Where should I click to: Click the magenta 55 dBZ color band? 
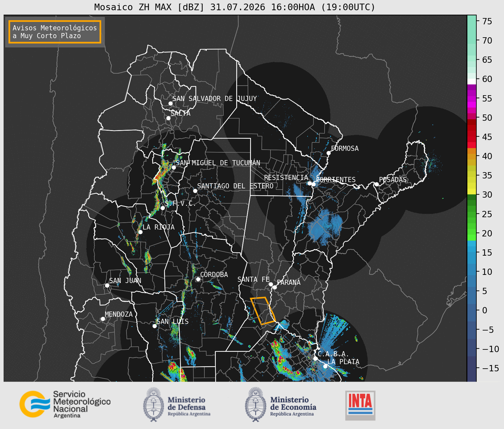coord(472,99)
